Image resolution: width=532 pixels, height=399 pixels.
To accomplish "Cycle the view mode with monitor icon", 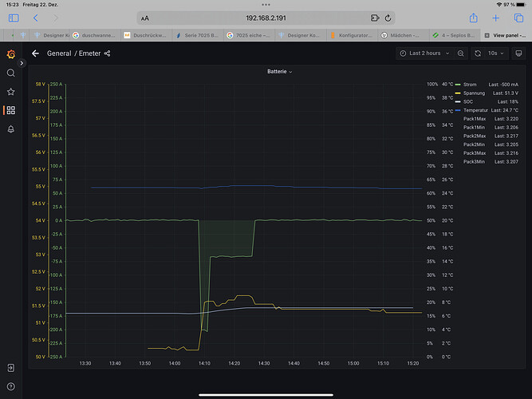I will pos(518,53).
